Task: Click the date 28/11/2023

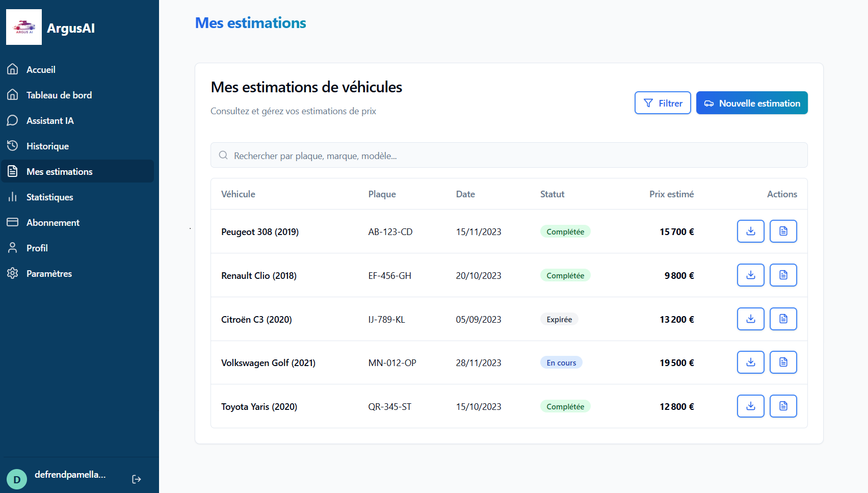Action: 478,362
